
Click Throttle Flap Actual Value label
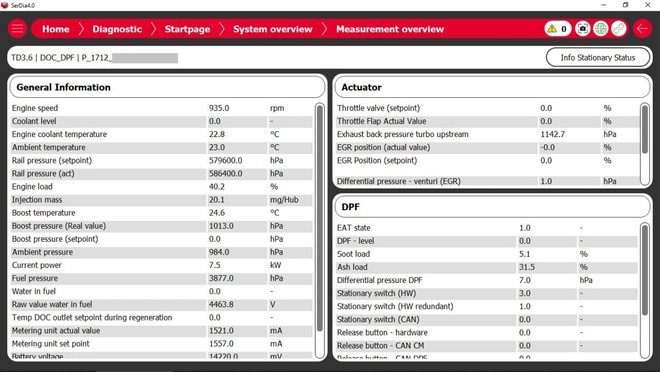pos(381,121)
